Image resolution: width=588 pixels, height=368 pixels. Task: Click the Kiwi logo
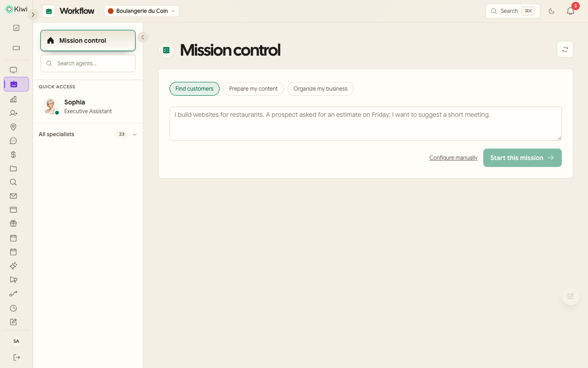[x=16, y=9]
